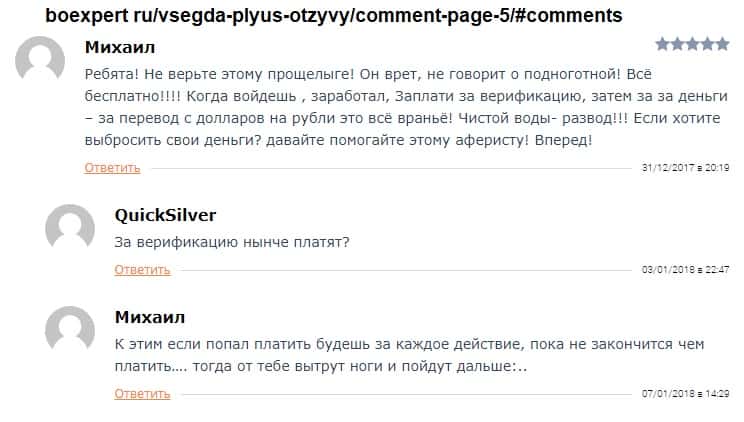Click the 03/01/2018 в 22:47 timestamp
Screen dimensions: 744x422
[x=685, y=269]
